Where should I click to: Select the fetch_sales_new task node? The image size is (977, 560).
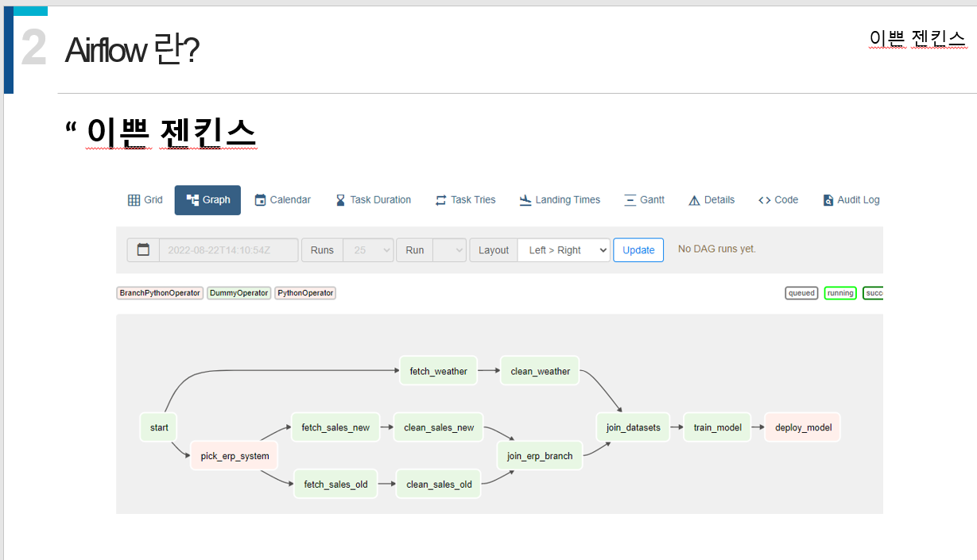(x=335, y=427)
